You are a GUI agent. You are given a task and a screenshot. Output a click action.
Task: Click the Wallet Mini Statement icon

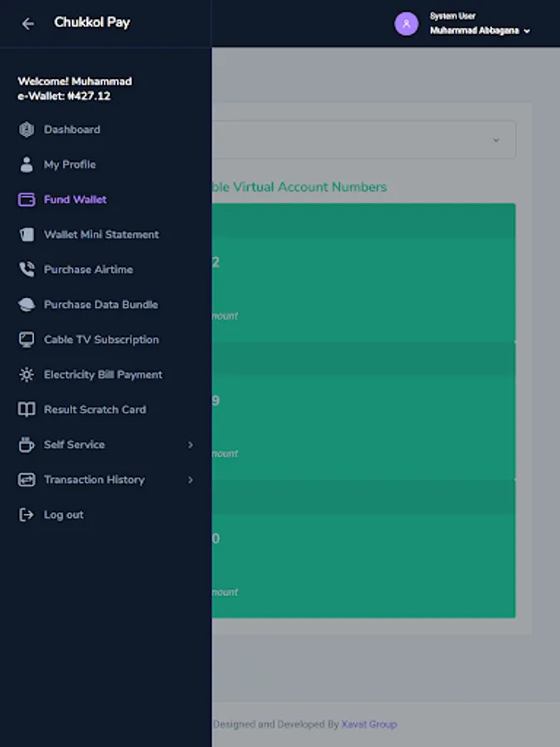click(27, 234)
